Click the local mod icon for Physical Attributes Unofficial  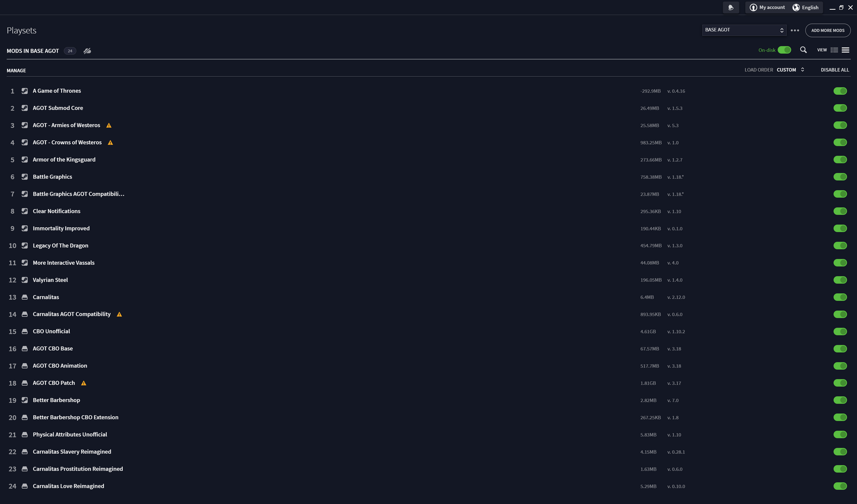25,435
